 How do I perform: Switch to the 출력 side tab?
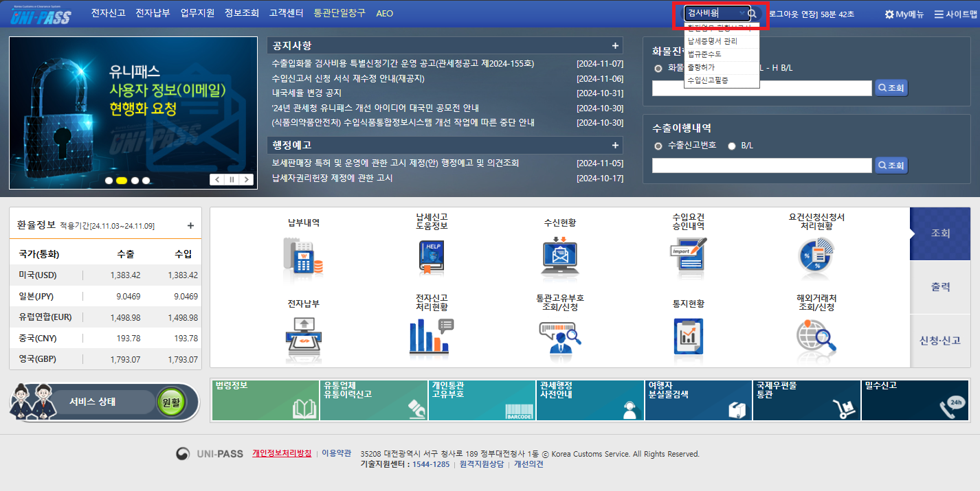[940, 287]
